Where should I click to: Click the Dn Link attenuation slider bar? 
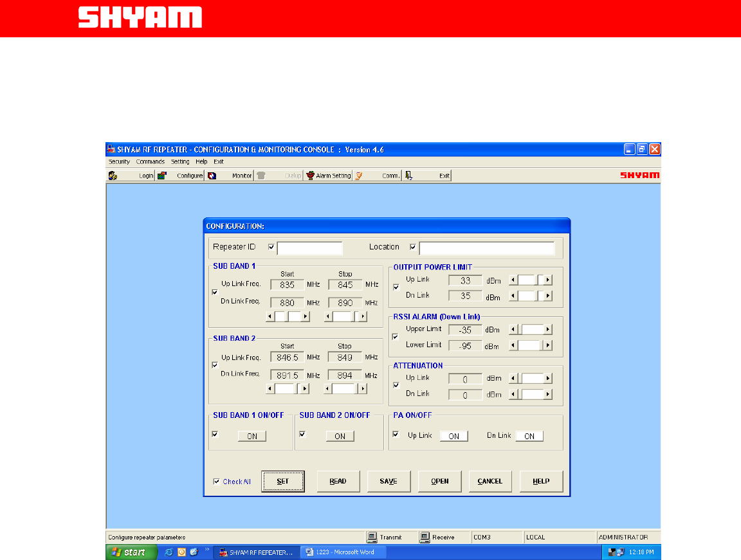tap(531, 394)
